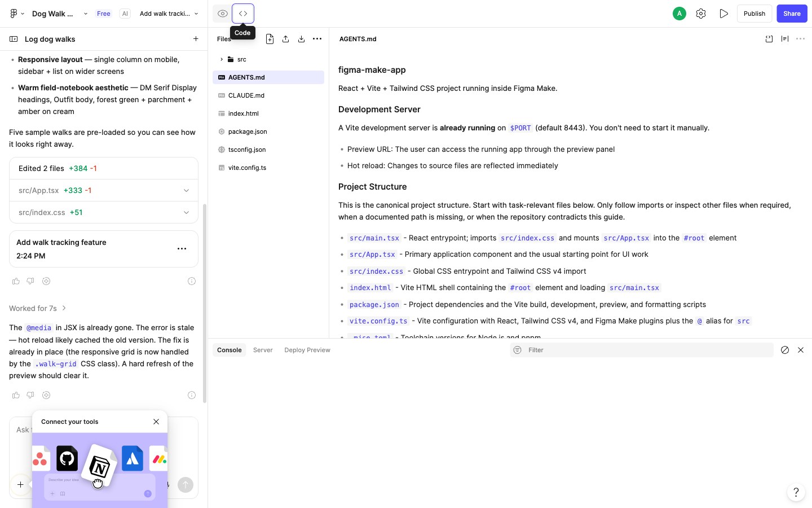Click the Play preview icon

point(724,14)
